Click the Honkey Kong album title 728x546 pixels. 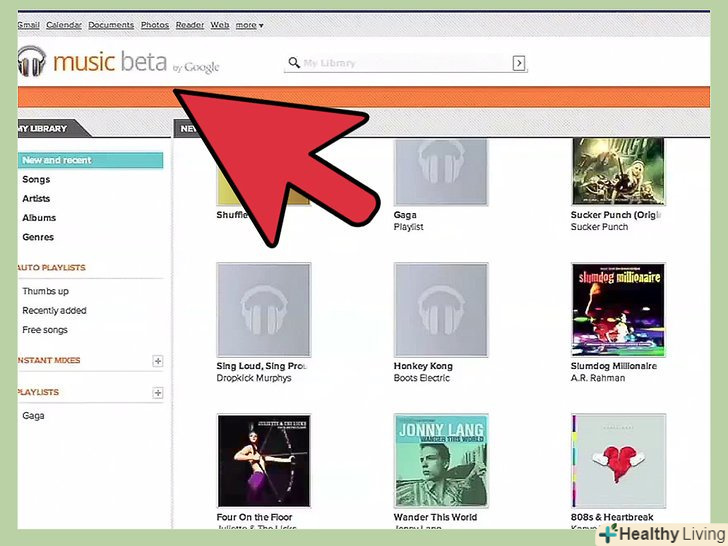point(423,366)
